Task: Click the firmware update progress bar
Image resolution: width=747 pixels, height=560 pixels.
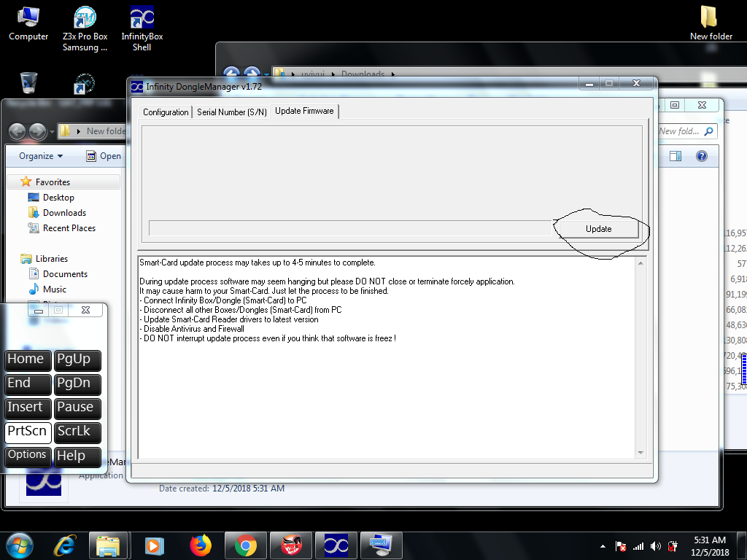Action: (x=351, y=228)
